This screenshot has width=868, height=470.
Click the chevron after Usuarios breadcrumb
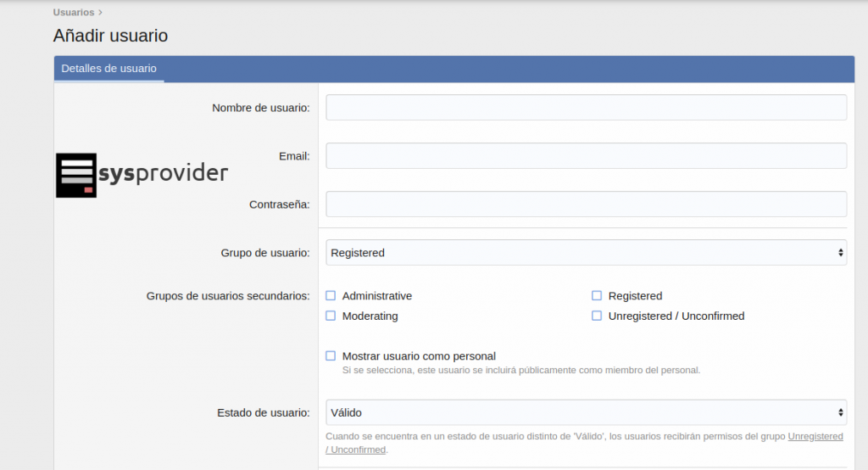[x=100, y=13]
